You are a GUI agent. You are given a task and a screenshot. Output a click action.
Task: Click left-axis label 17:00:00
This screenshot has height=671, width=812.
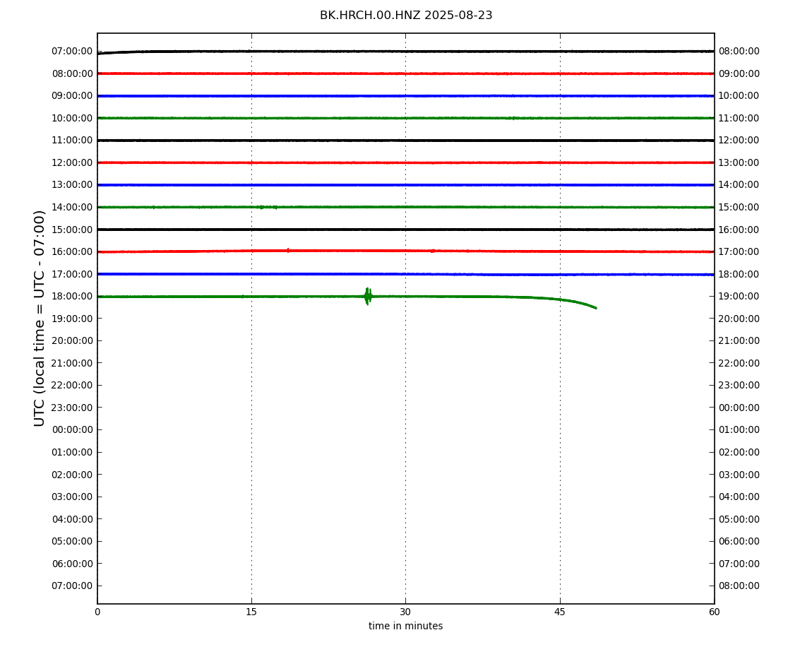pos(73,274)
